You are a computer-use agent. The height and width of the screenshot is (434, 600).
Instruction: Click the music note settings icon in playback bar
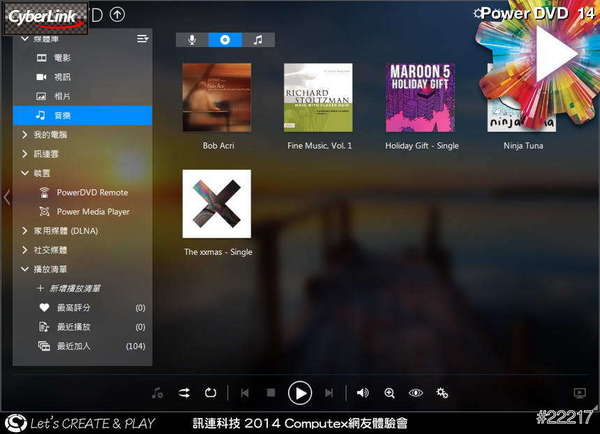pos(157,393)
